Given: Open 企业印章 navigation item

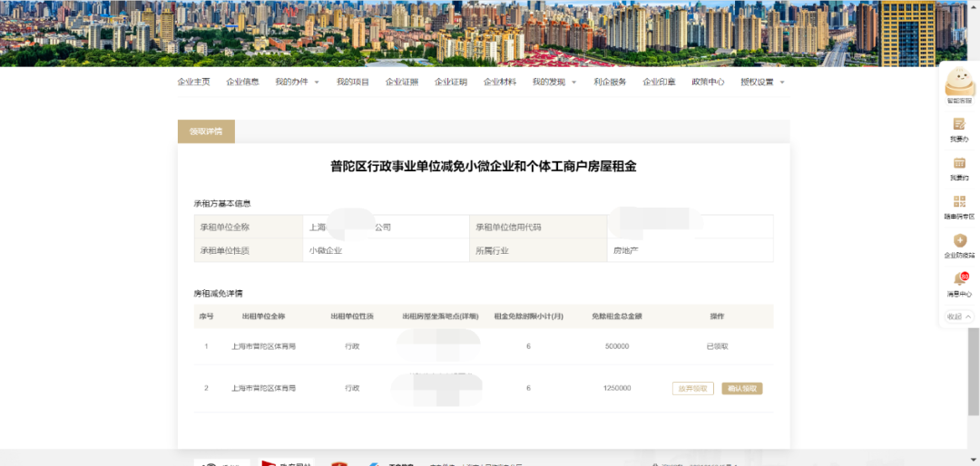Looking at the screenshot, I should [x=659, y=82].
